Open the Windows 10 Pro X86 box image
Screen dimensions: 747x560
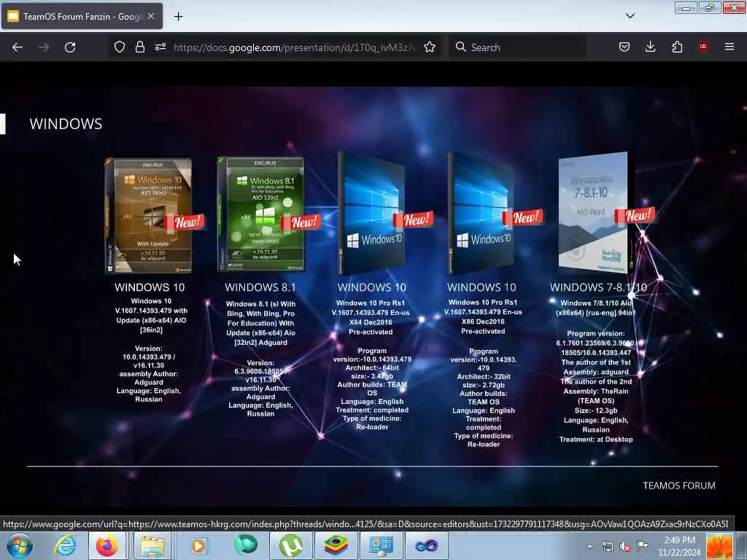coord(481,213)
